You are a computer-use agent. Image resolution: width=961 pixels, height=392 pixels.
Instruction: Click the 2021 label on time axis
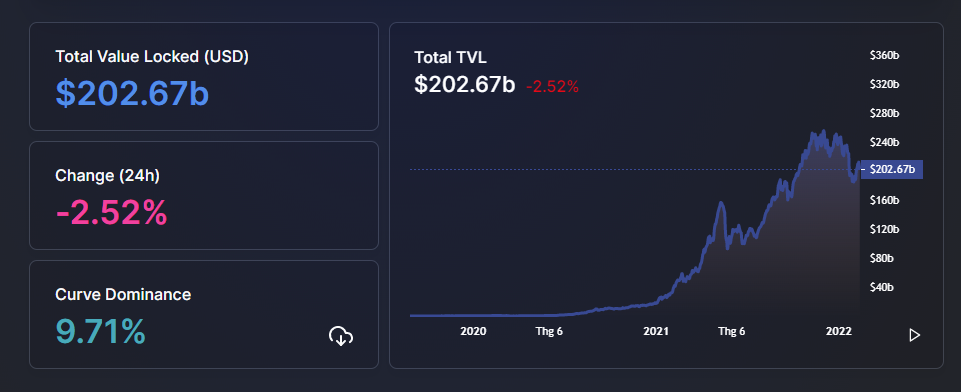(x=655, y=331)
